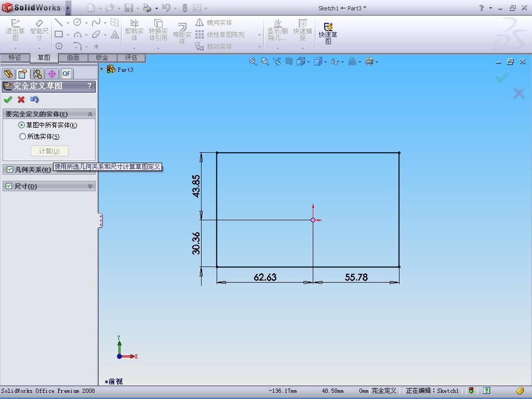This screenshot has width=532, height=399.
Task: Select the Point (asterisk) sketch tool
Action: click(96, 46)
